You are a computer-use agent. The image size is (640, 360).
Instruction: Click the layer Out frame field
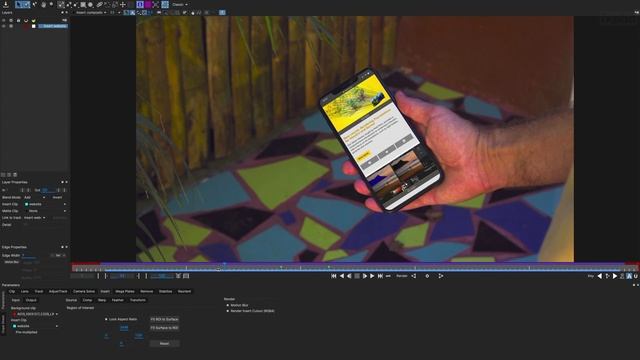click(x=48, y=190)
